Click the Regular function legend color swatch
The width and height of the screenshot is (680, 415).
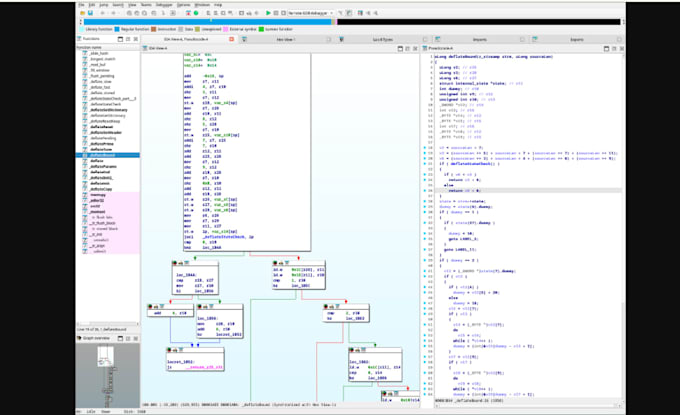pos(117,29)
